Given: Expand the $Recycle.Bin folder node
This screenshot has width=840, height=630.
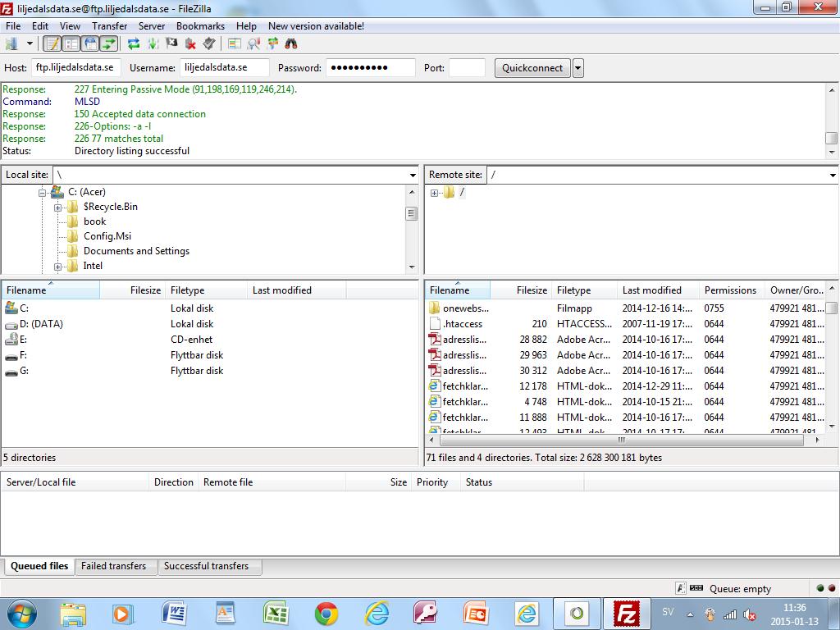Looking at the screenshot, I should coord(57,208).
